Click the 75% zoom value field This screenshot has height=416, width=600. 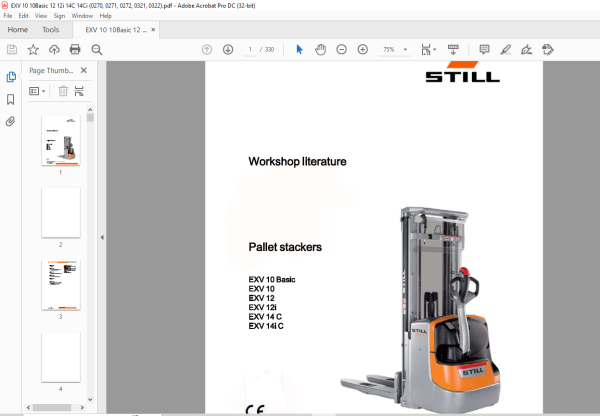click(x=389, y=49)
